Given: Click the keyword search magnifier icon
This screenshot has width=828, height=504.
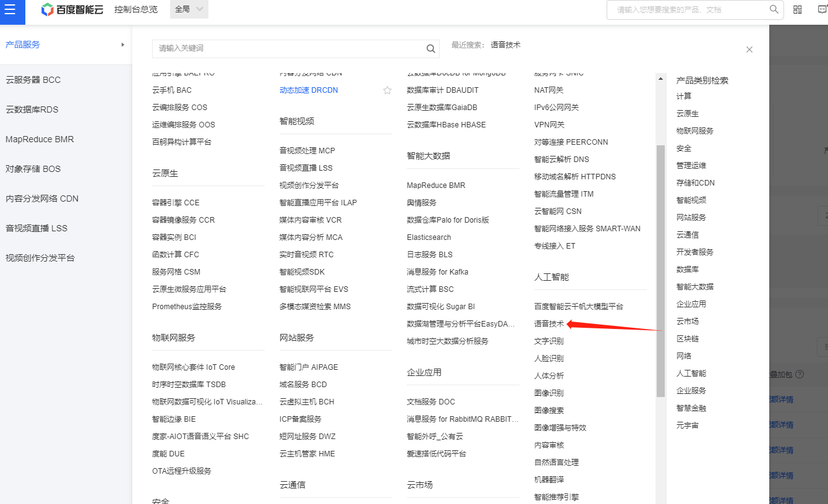Looking at the screenshot, I should [431, 48].
